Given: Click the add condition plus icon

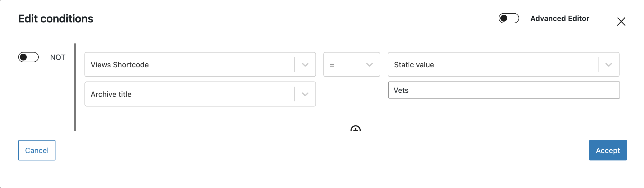Looking at the screenshot, I should [x=356, y=128].
